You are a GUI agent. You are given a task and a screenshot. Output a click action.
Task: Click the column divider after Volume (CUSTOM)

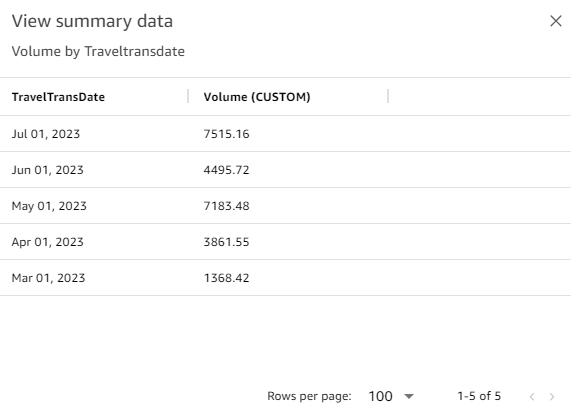click(x=388, y=96)
